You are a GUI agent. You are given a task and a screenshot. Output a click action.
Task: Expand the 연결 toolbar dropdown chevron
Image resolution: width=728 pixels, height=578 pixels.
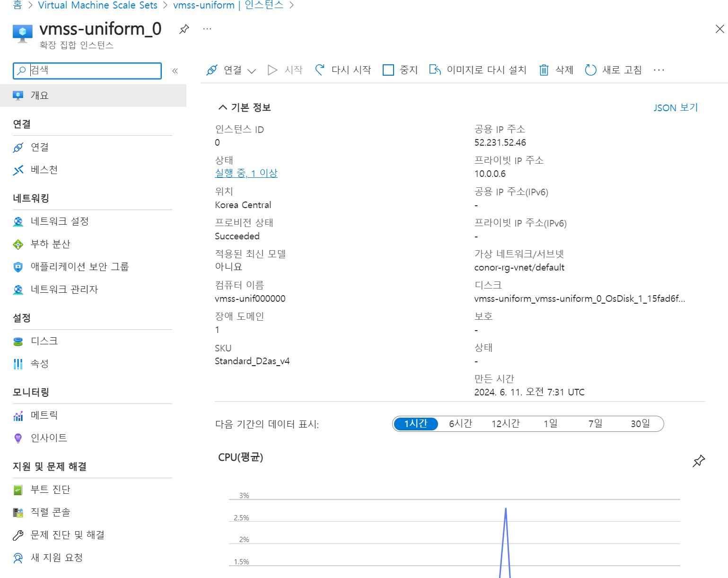pyautogui.click(x=252, y=70)
